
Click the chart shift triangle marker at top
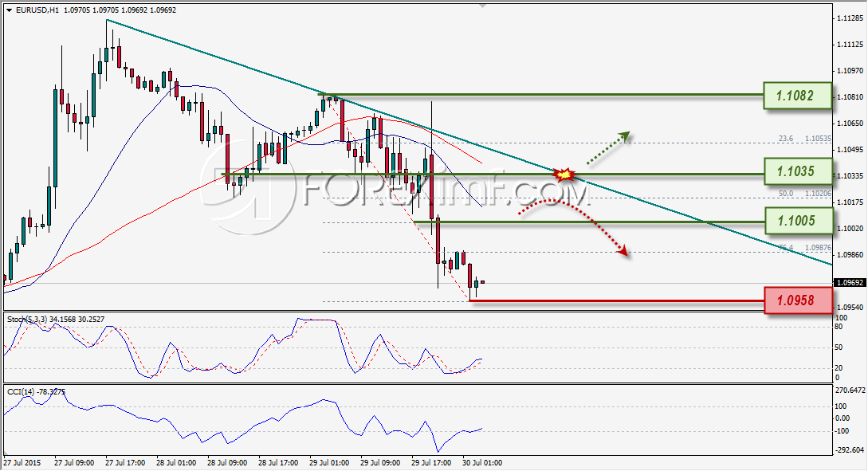(x=483, y=6)
